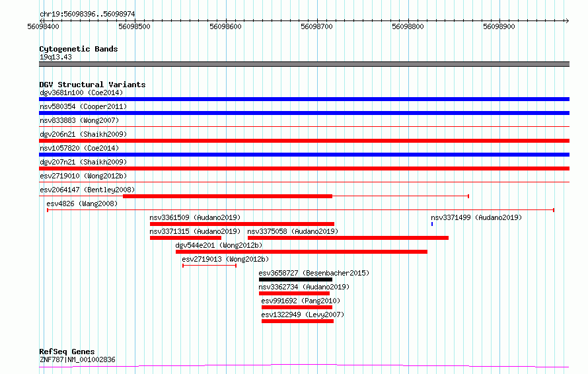This screenshot has width=588, height=374.
Task: Click the gray 19q13.43 cytogenetic band bar
Action: [x=304, y=64]
